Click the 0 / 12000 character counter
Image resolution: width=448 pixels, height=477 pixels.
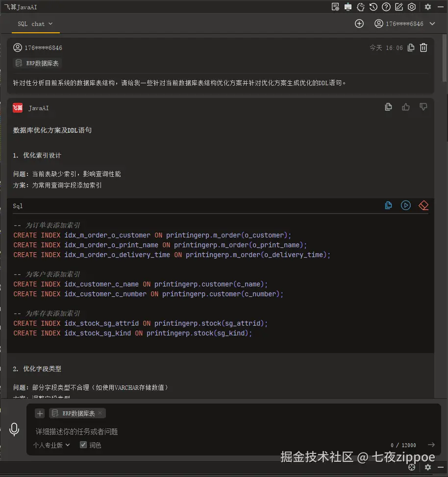pos(403,445)
